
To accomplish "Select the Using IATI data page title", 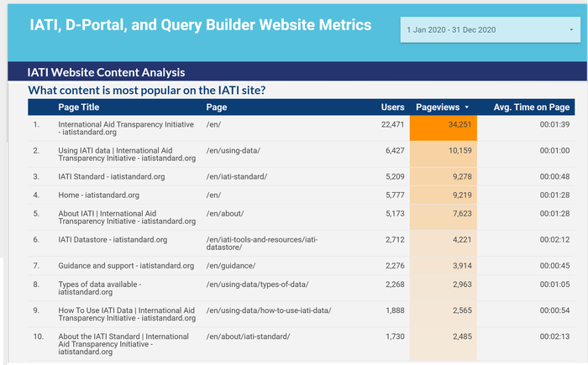I will (x=127, y=154).
